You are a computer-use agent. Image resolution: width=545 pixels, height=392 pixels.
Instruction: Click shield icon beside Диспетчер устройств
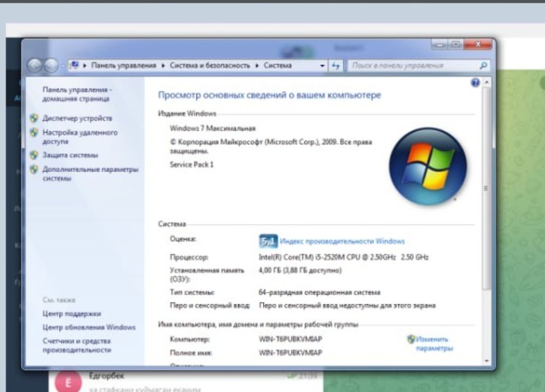pos(34,118)
